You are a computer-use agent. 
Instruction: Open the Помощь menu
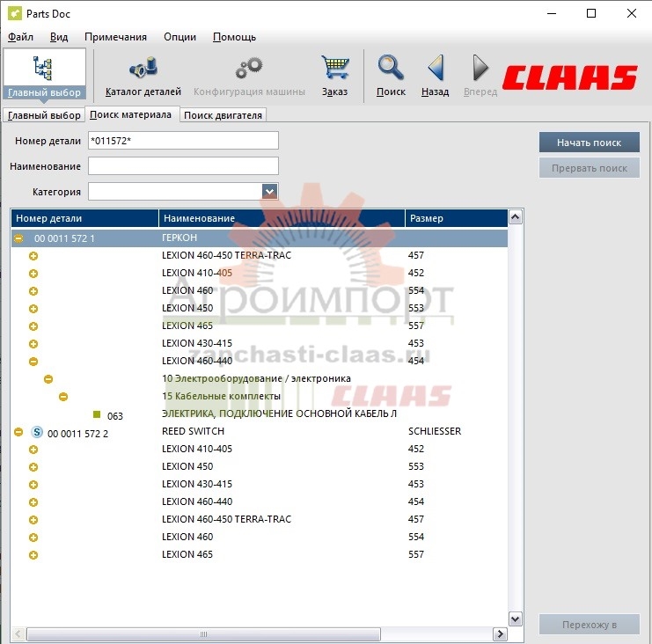[234, 37]
